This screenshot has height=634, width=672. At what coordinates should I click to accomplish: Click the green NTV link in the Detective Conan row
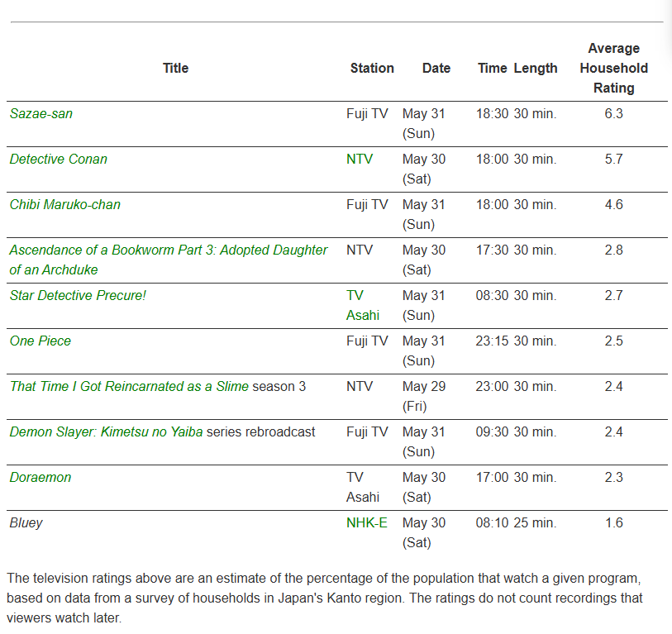(360, 159)
